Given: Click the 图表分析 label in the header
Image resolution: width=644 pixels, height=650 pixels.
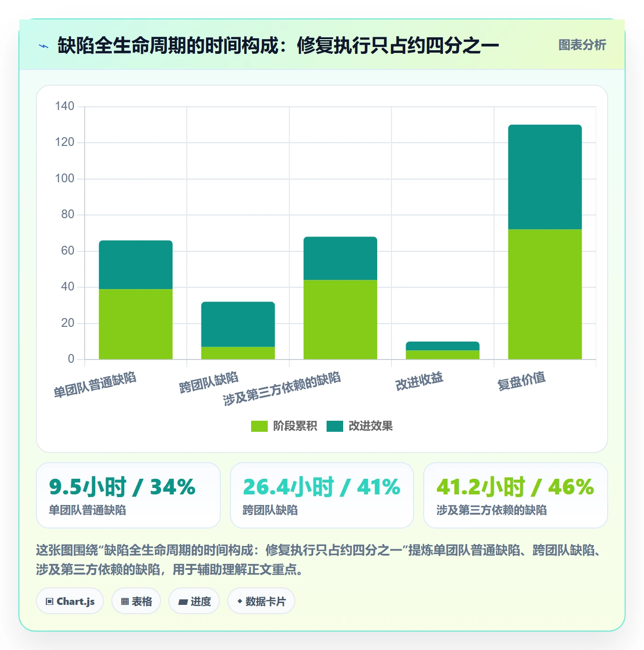Looking at the screenshot, I should (x=582, y=45).
